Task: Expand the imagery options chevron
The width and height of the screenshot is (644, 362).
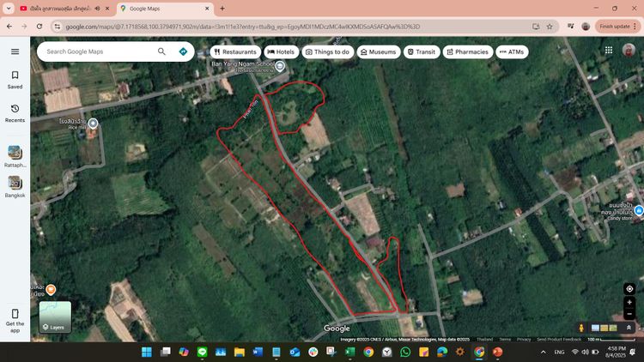Action: 629,328
